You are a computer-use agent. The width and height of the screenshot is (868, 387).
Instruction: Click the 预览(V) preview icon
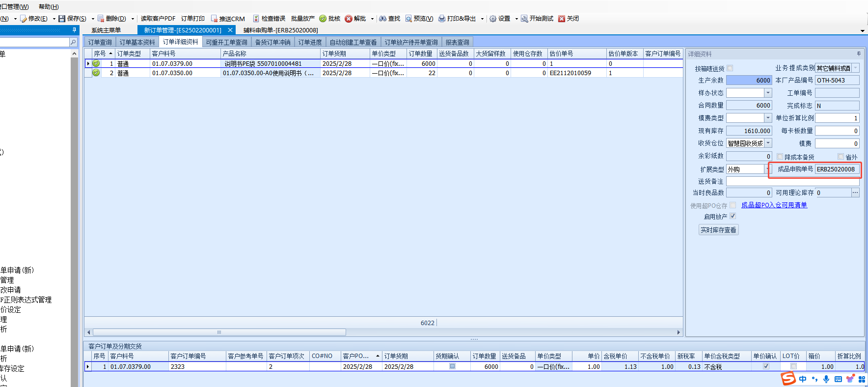(x=408, y=19)
